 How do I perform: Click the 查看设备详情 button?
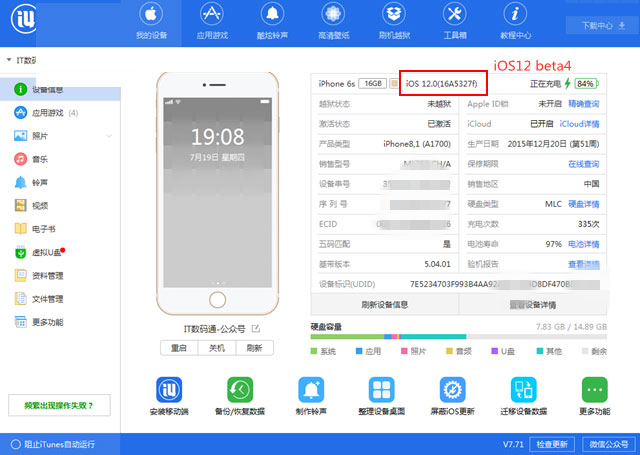coord(533,305)
